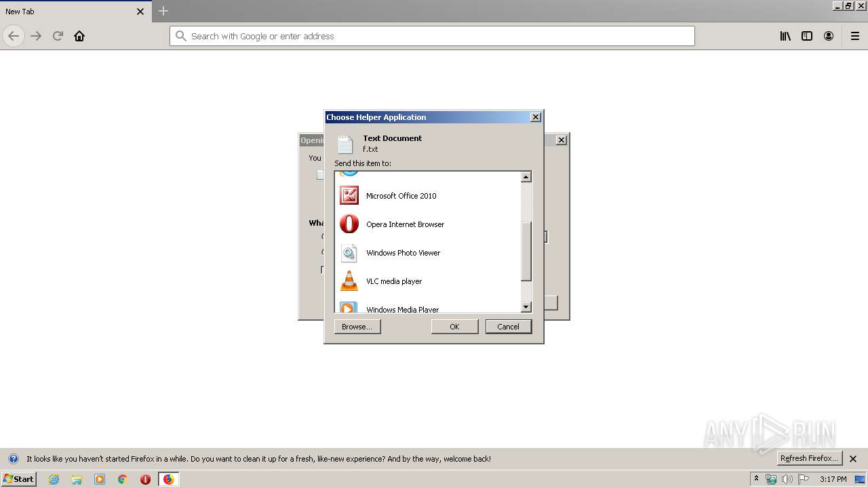The height and width of the screenshot is (488, 868).
Task: Close the Opening dialog behind
Action: coord(561,140)
